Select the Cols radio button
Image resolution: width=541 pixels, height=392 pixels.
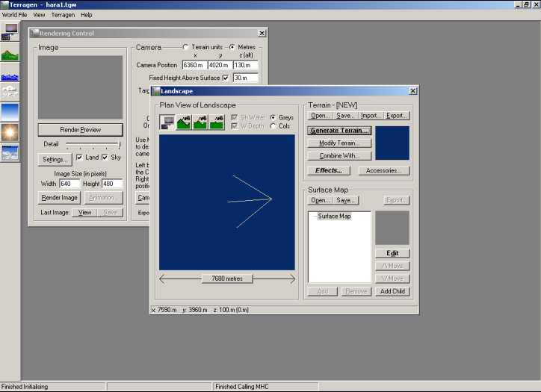[x=273, y=126]
